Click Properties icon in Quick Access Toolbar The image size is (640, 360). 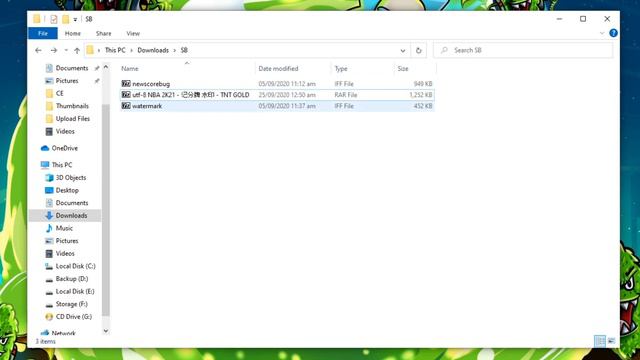[53, 19]
